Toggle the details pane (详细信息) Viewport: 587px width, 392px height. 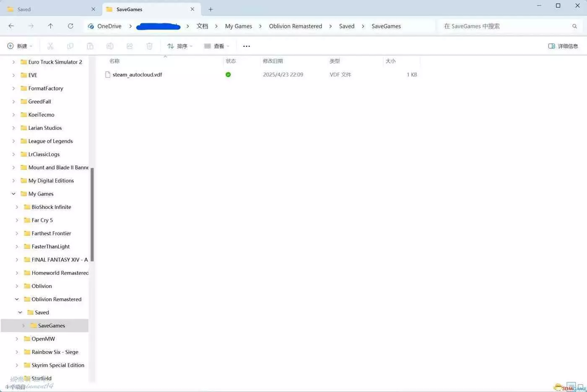(x=563, y=46)
